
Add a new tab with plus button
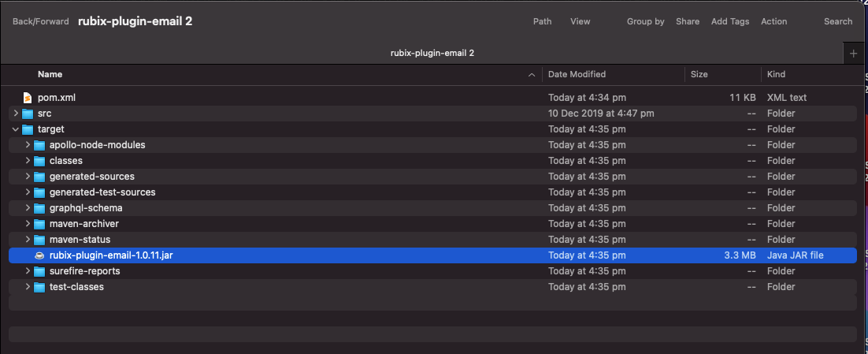pyautogui.click(x=854, y=54)
